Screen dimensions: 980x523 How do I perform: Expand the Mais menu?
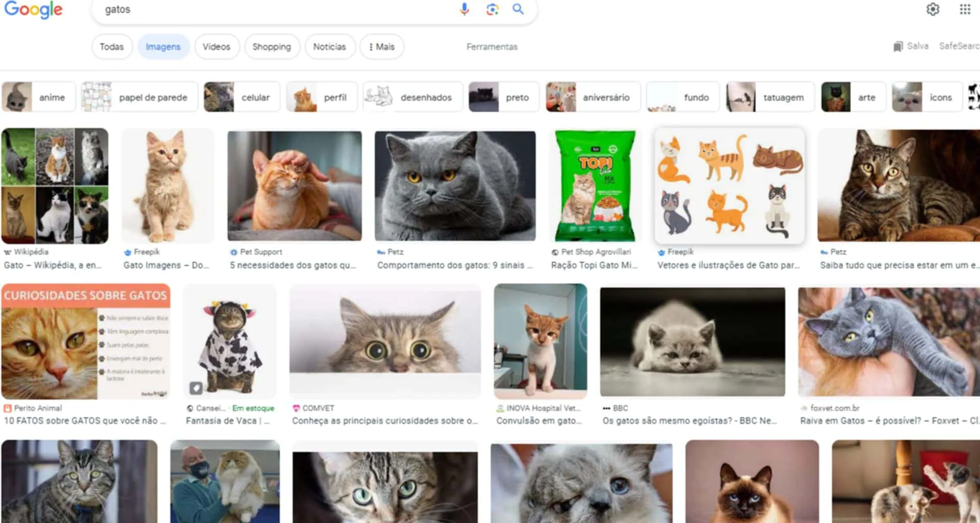(382, 47)
